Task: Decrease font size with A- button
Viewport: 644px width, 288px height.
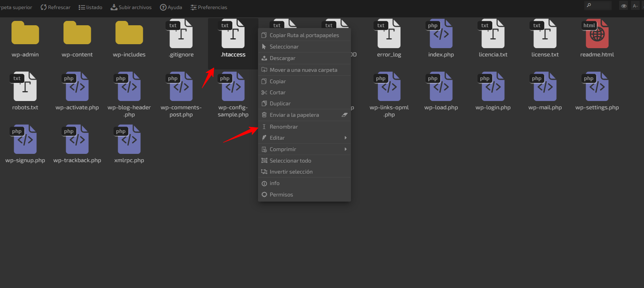Action: coord(635,6)
